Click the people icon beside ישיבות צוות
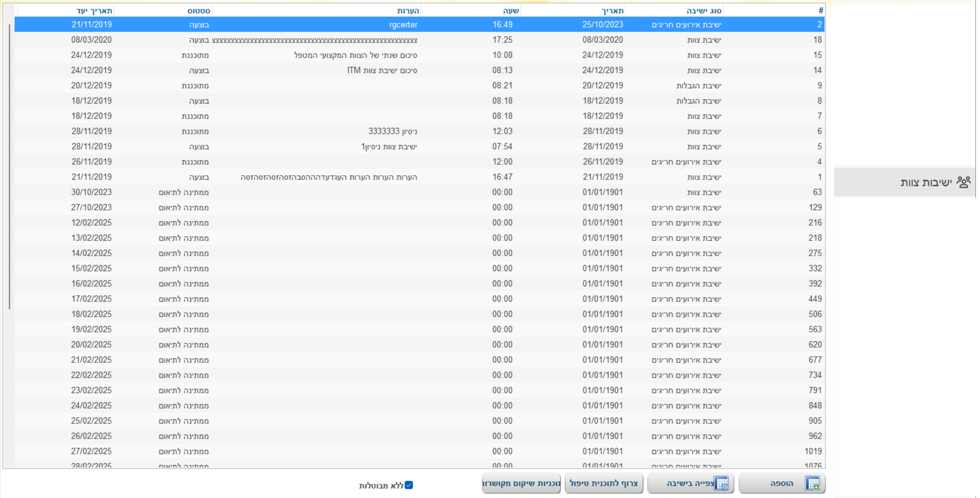 pyautogui.click(x=963, y=182)
